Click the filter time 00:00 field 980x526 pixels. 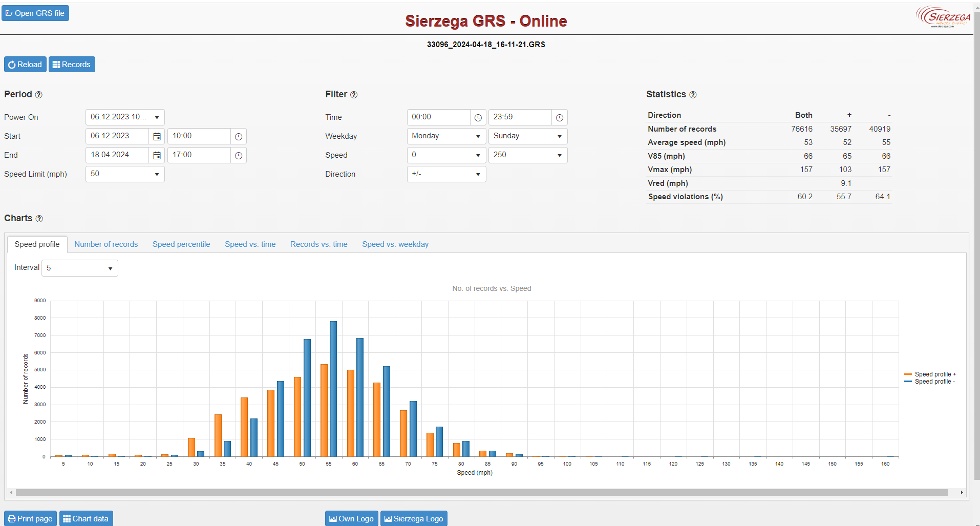(439, 117)
